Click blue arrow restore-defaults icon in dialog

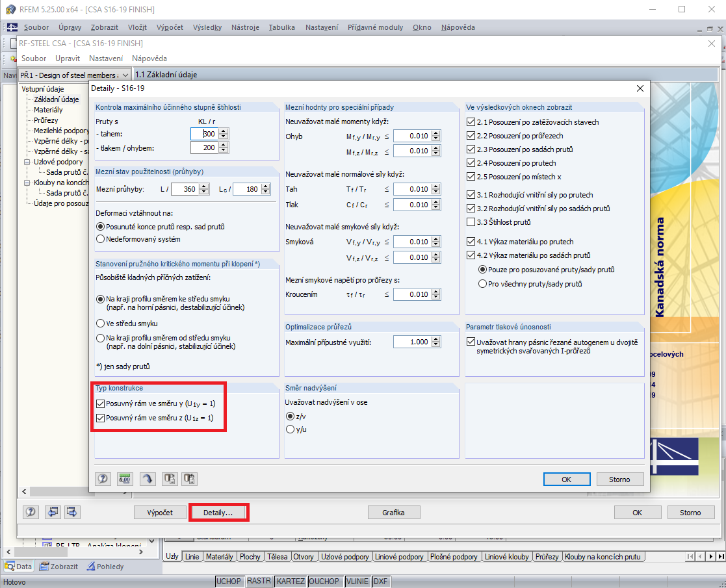(148, 479)
